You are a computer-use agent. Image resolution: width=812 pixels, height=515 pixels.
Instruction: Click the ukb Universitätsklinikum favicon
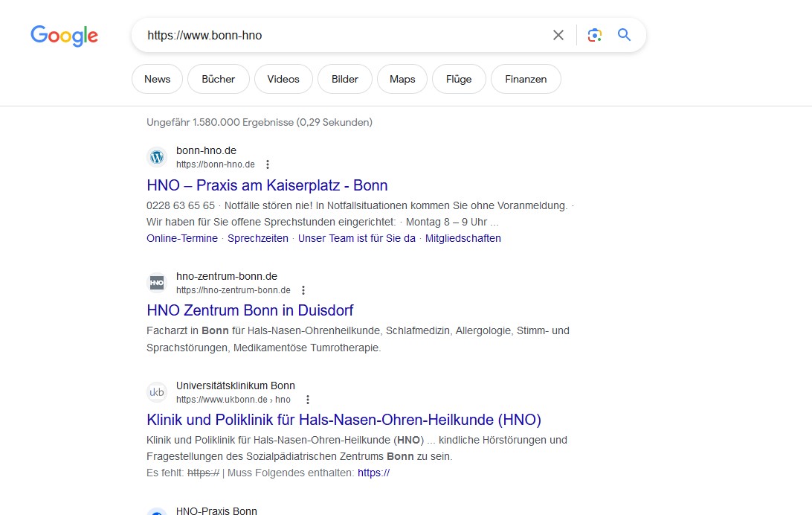click(157, 392)
